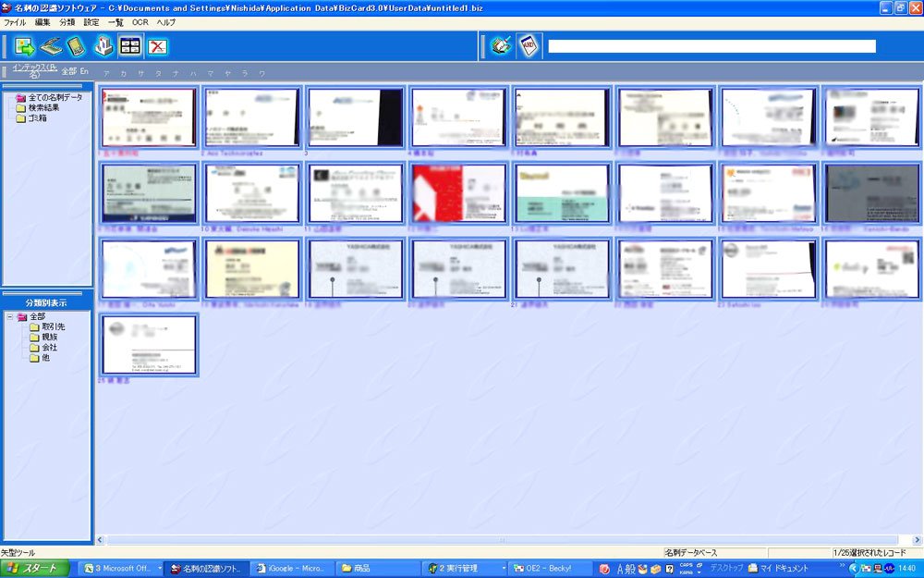Image resolution: width=924 pixels, height=578 pixels.
Task: Click the image import icon with green arrow
Action: click(25, 46)
